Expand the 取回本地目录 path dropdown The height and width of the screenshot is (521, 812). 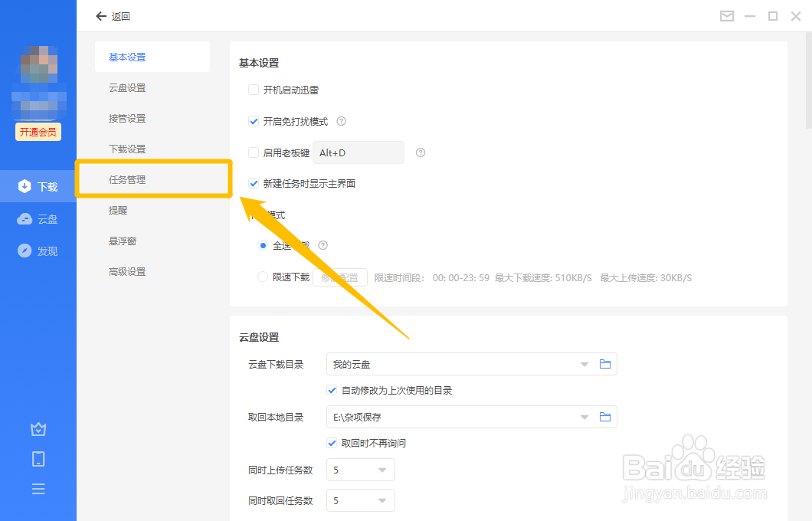point(584,417)
